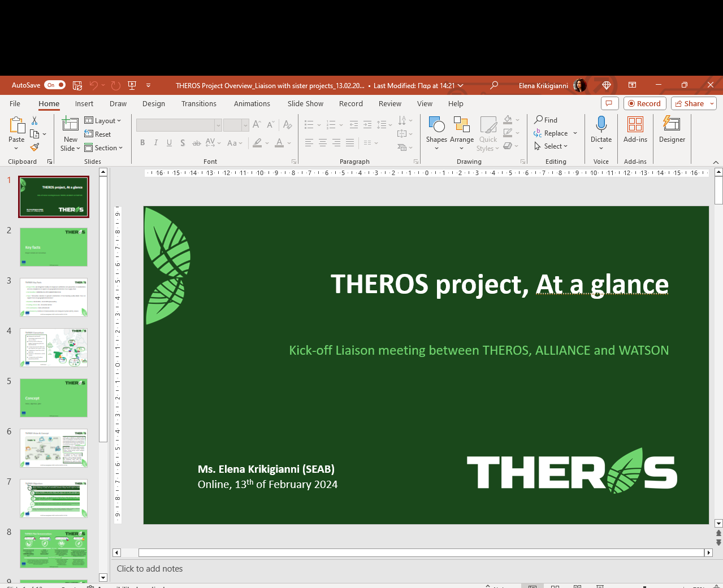Open the Designer pane icon
Viewport: 723px width, 588px height.
(x=672, y=124)
